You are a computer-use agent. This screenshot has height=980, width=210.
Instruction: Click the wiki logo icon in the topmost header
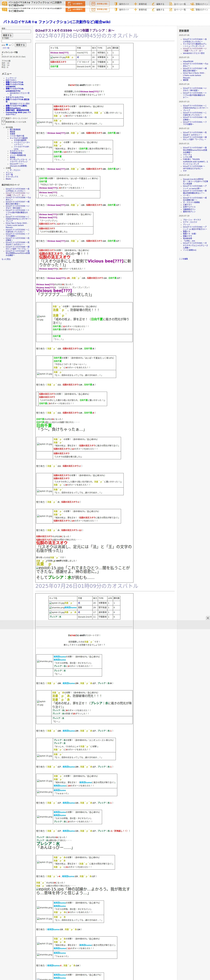coord(5,3)
